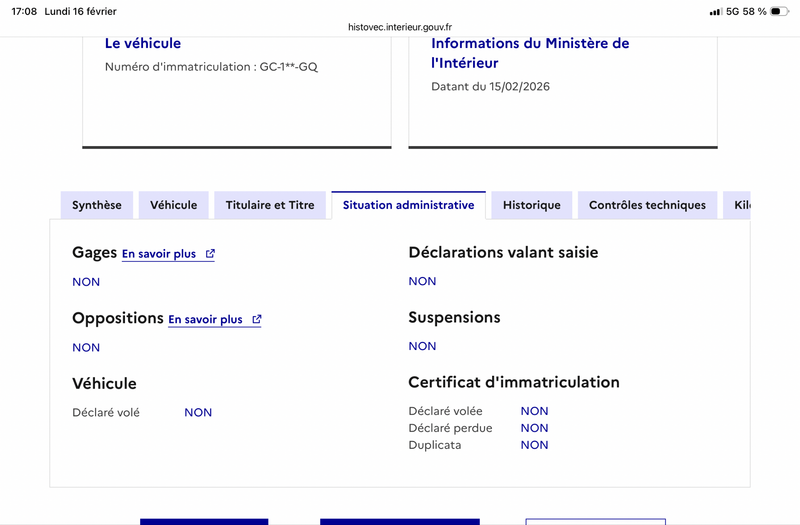Image resolution: width=800 pixels, height=525 pixels.
Task: Click NON next to Déclaré volée
Action: tap(534, 411)
